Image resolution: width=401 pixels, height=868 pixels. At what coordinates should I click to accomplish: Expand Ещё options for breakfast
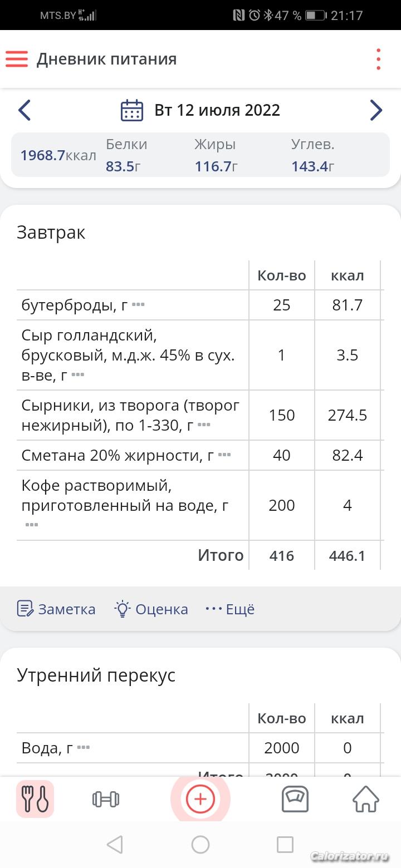tap(230, 609)
